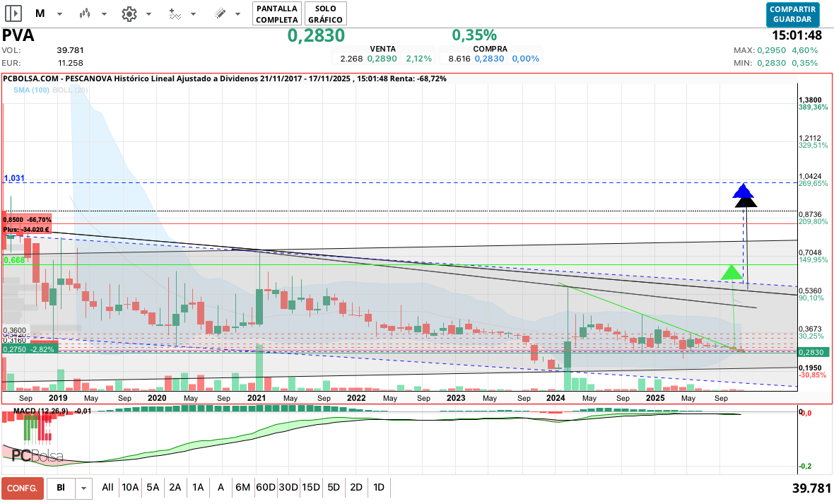This screenshot has height=504, width=834.
Task: Click the red CONFG. button
Action: [22, 488]
